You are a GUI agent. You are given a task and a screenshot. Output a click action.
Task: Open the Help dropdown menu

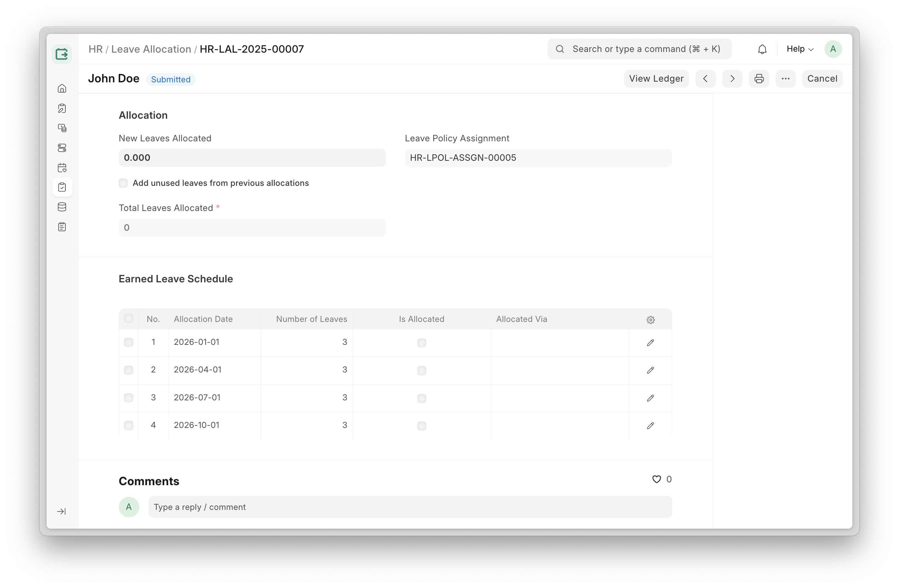click(x=800, y=49)
